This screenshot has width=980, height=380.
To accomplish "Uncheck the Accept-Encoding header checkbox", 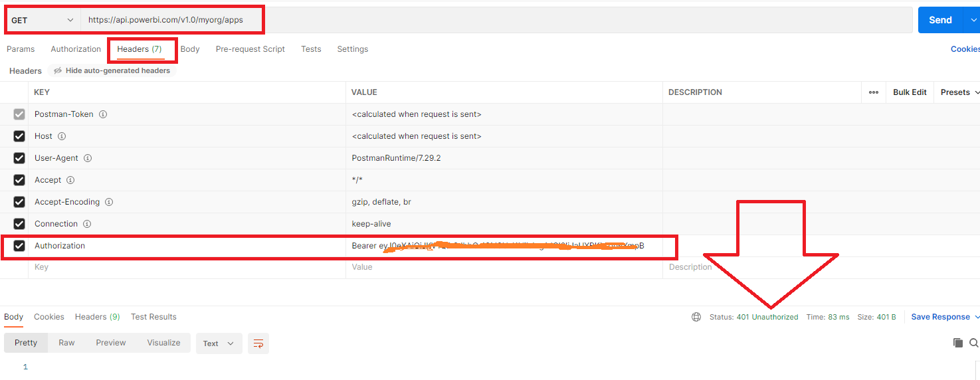I will point(19,202).
